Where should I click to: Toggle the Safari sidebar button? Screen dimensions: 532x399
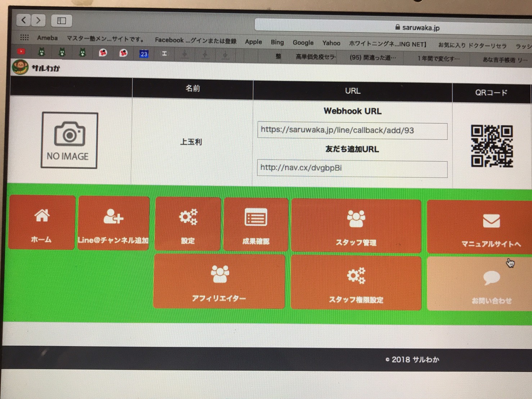tap(62, 21)
